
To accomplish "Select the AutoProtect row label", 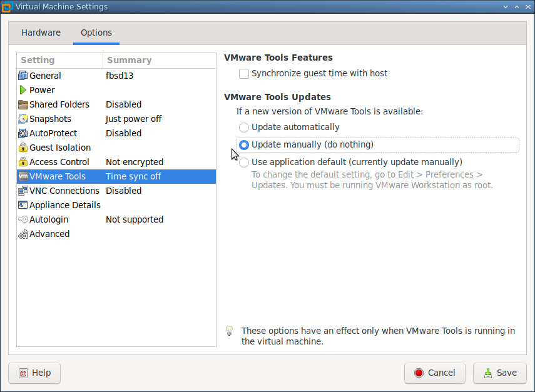I will 53,133.
